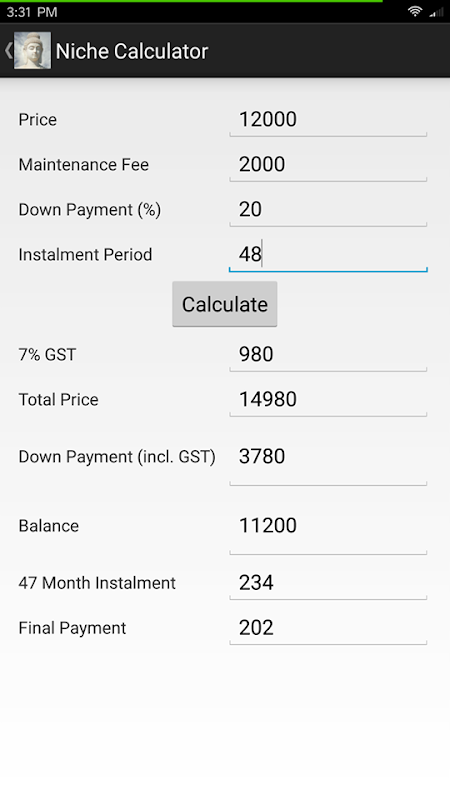Tap the Total Price result field
This screenshot has height=800, width=450.
pos(328,399)
